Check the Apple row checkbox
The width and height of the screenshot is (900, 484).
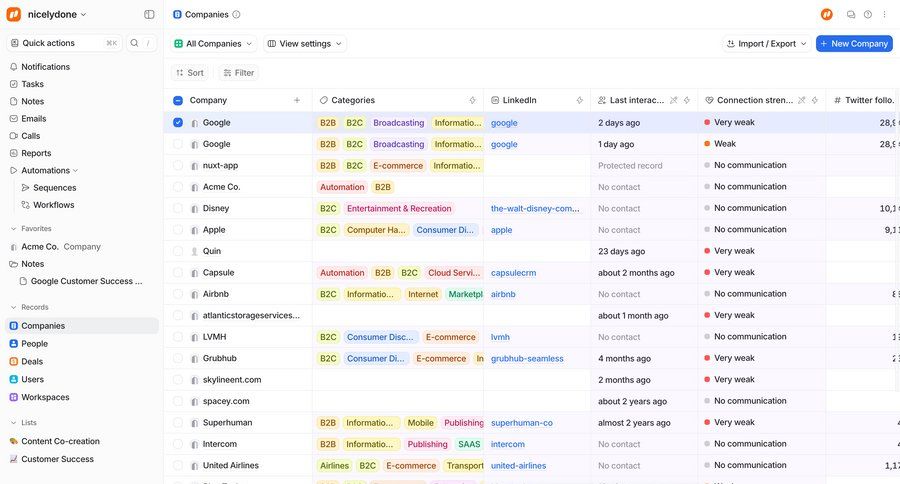pos(178,230)
